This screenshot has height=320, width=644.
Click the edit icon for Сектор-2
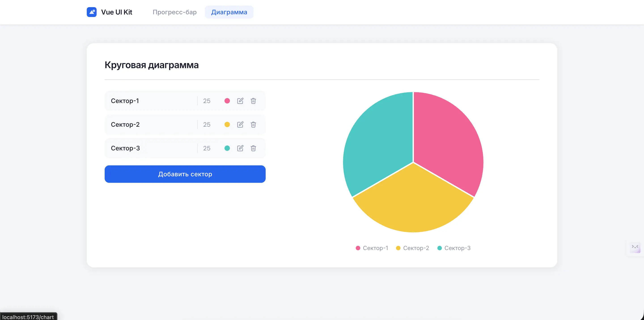pos(240,124)
